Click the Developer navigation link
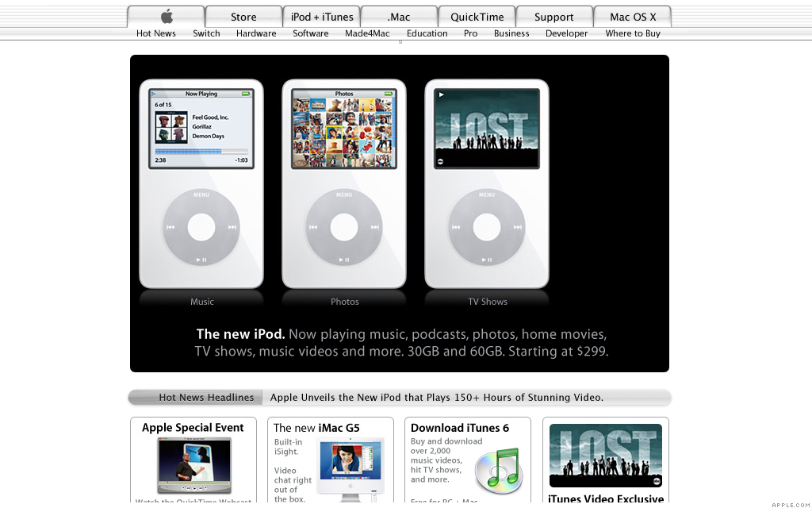The image size is (812, 508). click(x=566, y=33)
